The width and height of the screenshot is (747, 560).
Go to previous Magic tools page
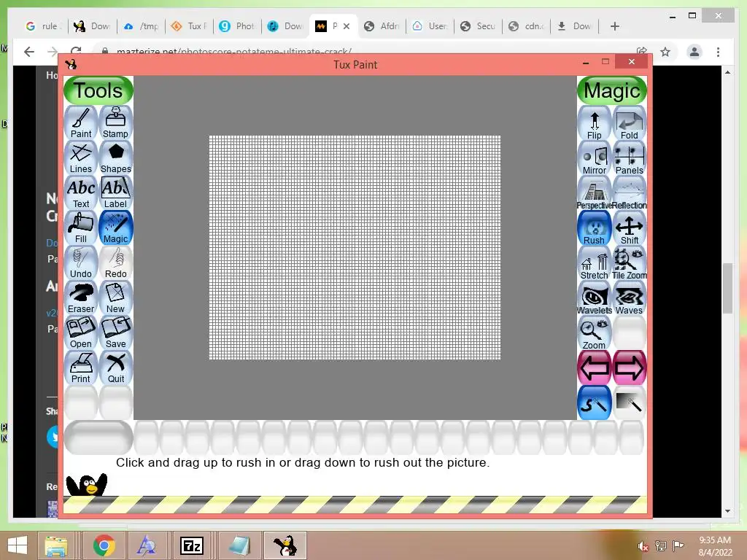point(594,368)
